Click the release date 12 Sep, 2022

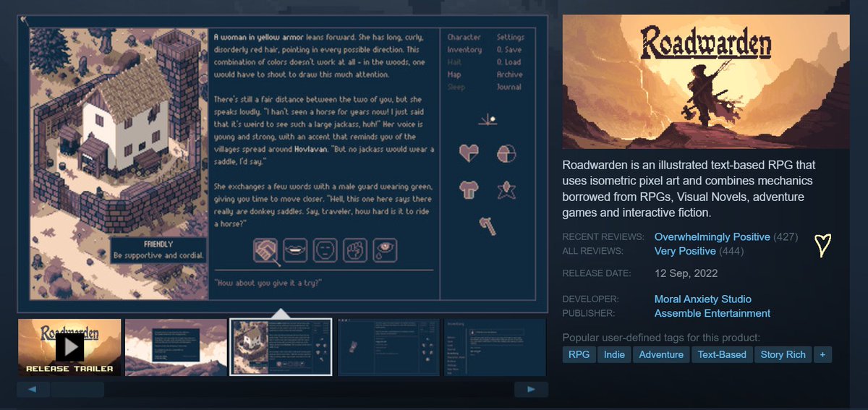tap(686, 273)
